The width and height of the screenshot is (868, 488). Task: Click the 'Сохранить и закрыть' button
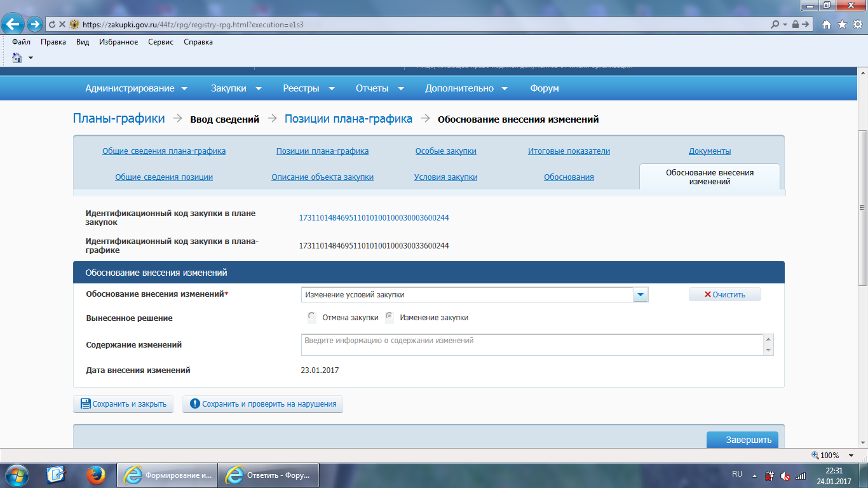pyautogui.click(x=123, y=404)
